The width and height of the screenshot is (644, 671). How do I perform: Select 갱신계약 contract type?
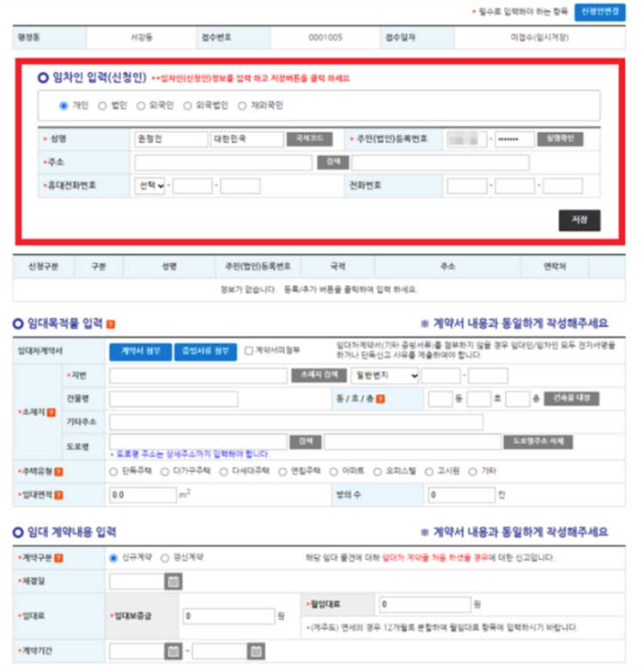pos(165,558)
